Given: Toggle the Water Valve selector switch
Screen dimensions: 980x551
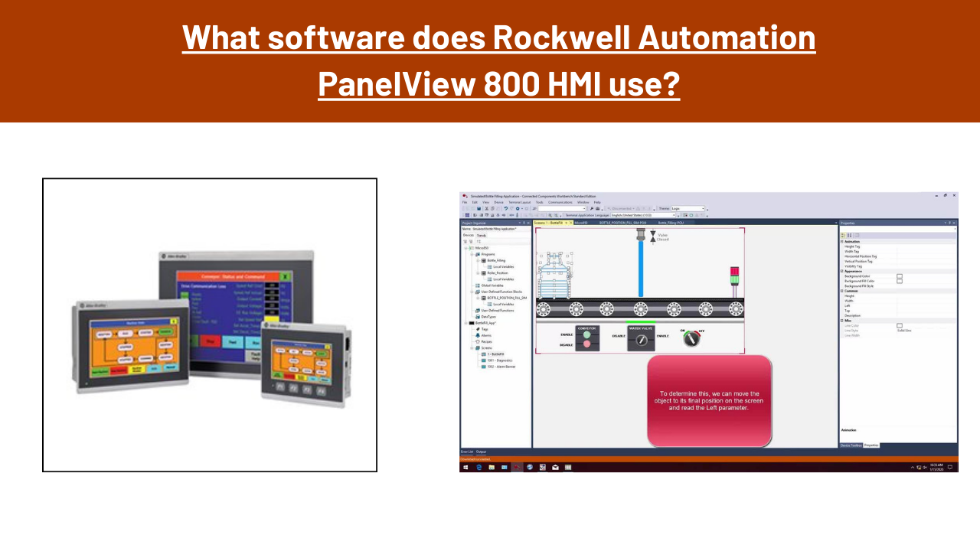Looking at the screenshot, I should (x=640, y=341).
